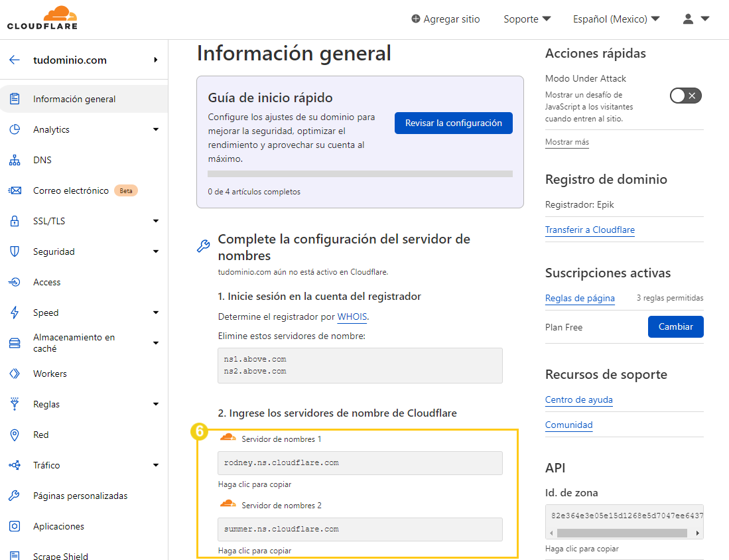Open the Español (Mexico) language dropdown
Image resolution: width=729 pixels, height=560 pixels.
(x=616, y=19)
